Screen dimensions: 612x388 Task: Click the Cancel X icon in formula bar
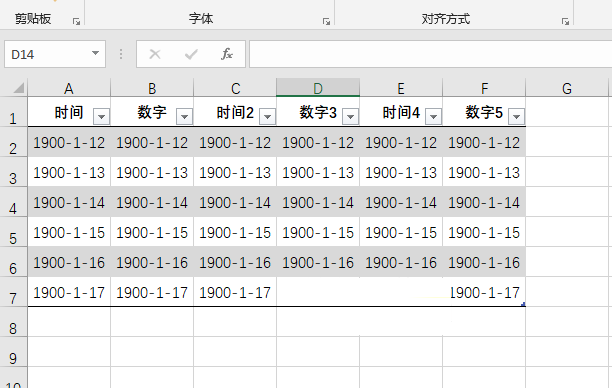[x=155, y=54]
